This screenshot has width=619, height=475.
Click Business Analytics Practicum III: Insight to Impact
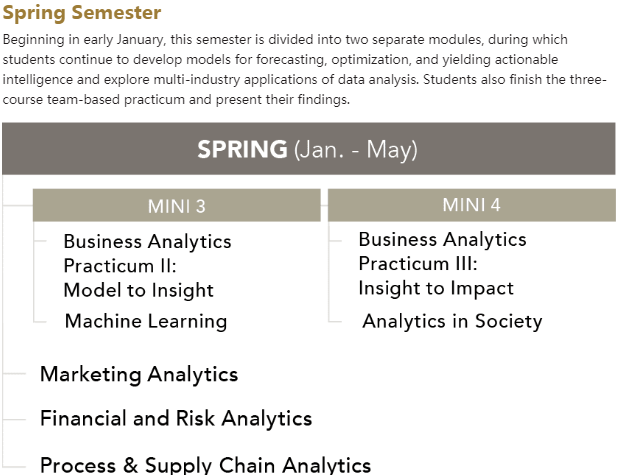tap(442, 264)
